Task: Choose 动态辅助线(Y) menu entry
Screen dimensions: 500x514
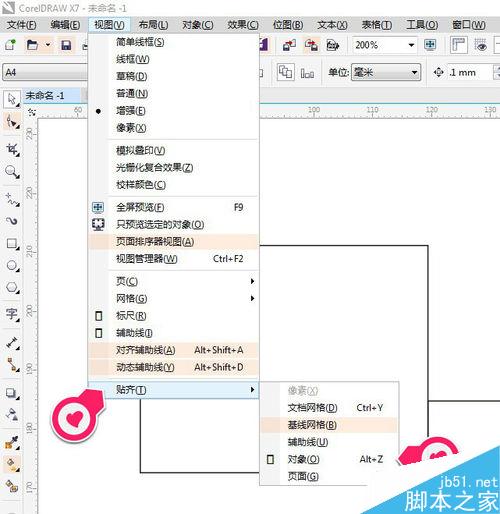Action: [173, 367]
